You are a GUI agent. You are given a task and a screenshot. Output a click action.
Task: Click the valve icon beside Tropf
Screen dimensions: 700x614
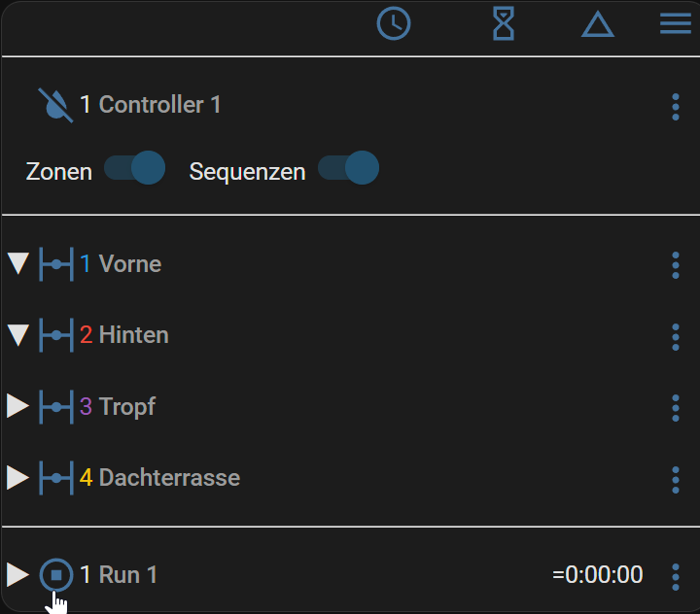pyautogui.click(x=56, y=406)
